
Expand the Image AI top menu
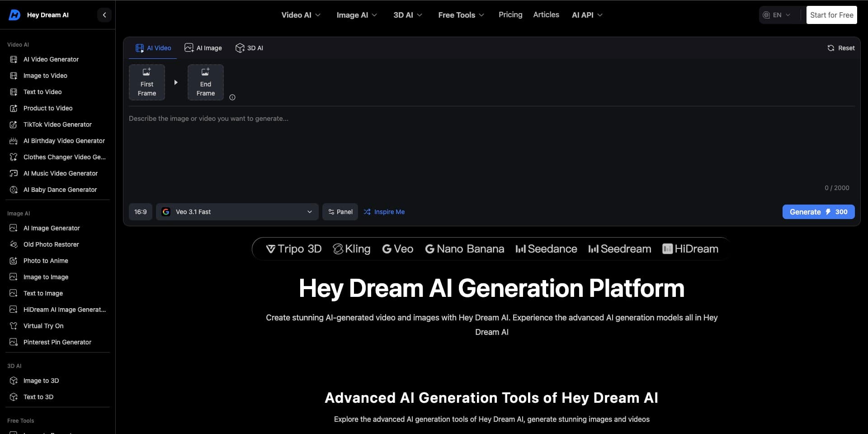357,15
